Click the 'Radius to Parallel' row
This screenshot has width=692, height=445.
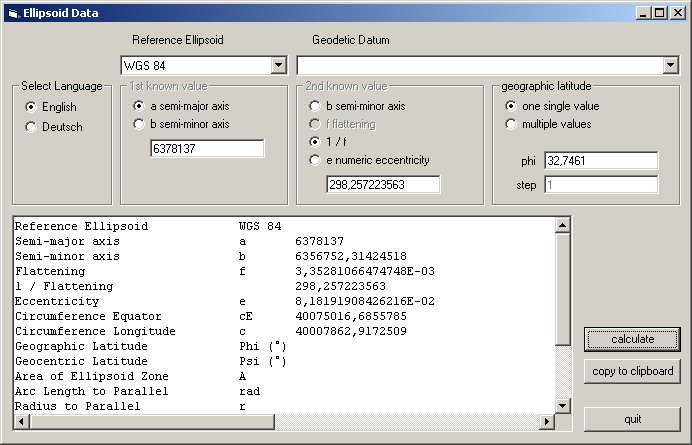tap(130, 406)
